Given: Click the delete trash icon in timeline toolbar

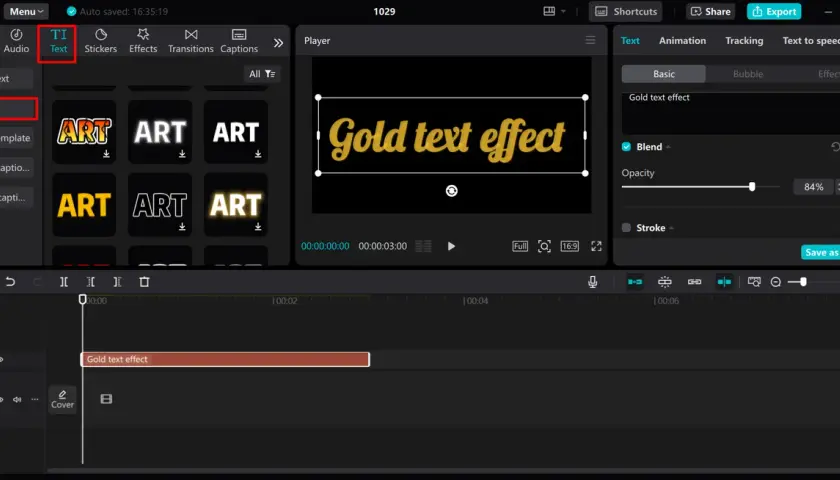Looking at the screenshot, I should point(144,282).
